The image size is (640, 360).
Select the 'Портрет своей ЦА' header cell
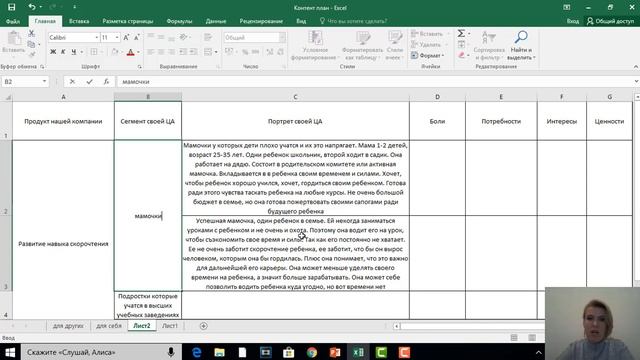click(295, 121)
